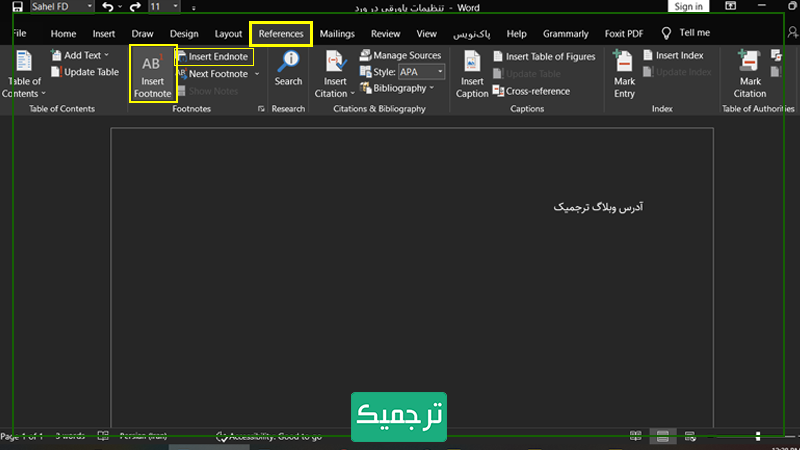The width and height of the screenshot is (800, 450).
Task: Click Insert Table of Figures
Action: click(x=544, y=57)
